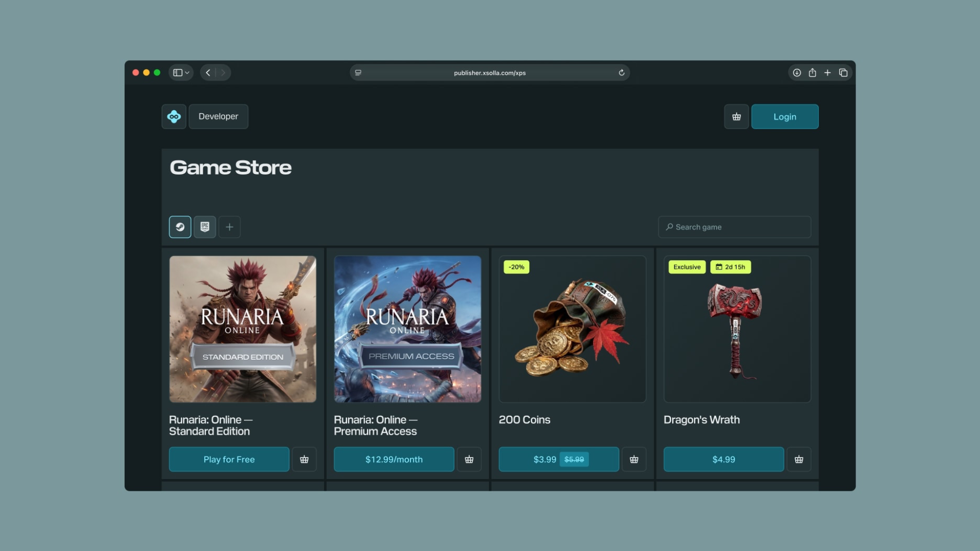Screen dimensions: 980x551
Task: Click the Game Store heading
Action: point(231,167)
